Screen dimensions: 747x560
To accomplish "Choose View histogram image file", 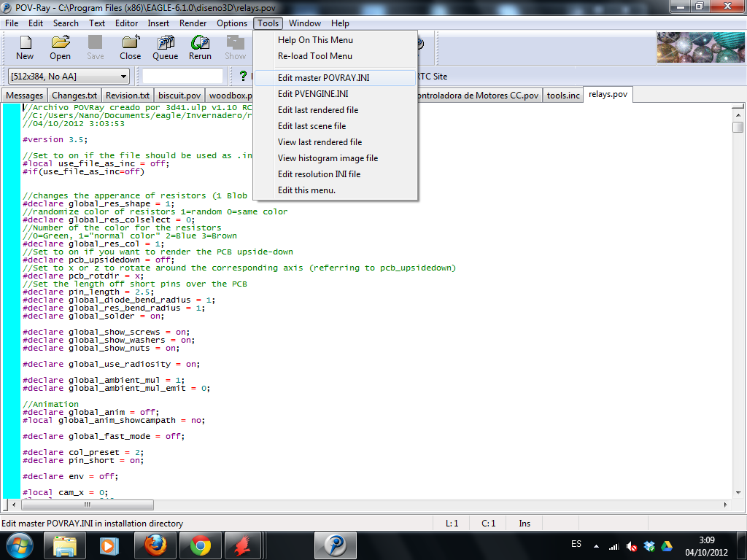I will pos(336,158).
